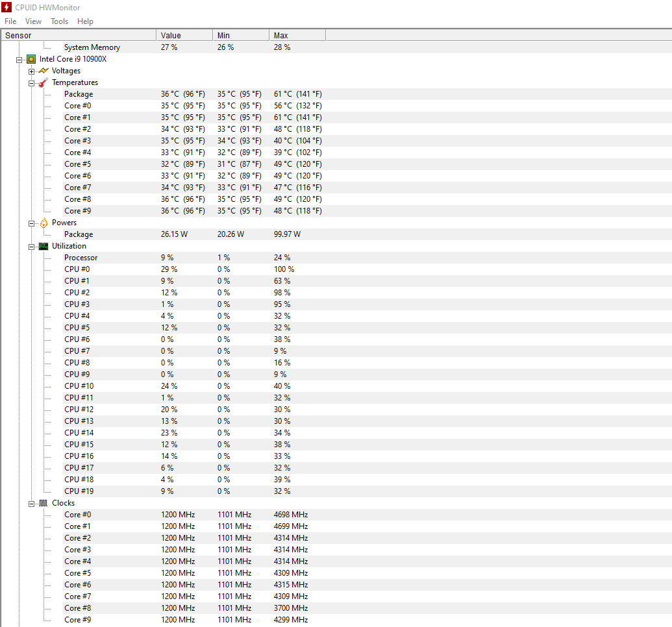Click the 4315 MHz max clock value
Image resolution: width=672 pixels, height=627 pixels.
[x=291, y=585]
